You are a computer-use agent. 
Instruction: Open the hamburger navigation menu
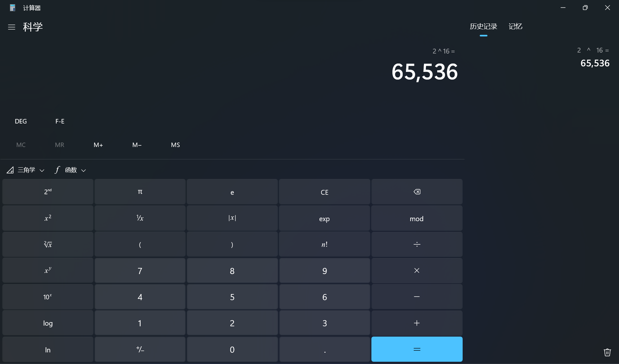(12, 27)
